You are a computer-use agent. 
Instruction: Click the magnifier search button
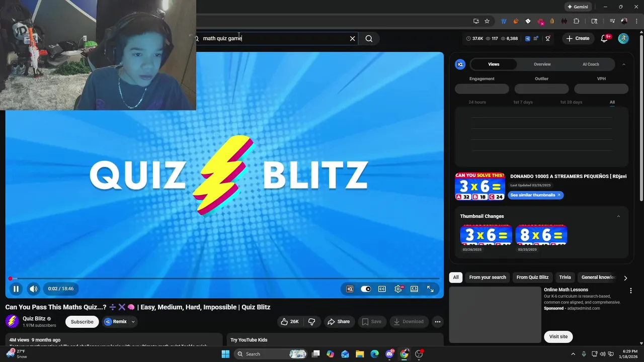[369, 38]
